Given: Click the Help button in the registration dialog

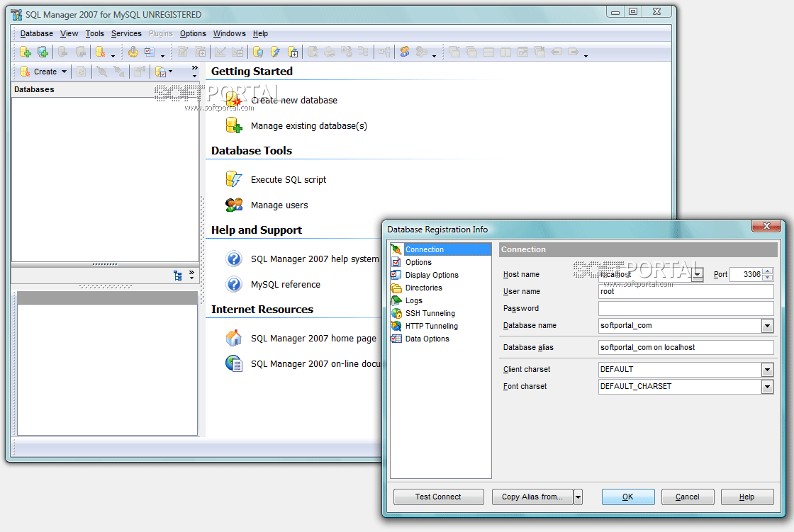Looking at the screenshot, I should click(x=747, y=497).
